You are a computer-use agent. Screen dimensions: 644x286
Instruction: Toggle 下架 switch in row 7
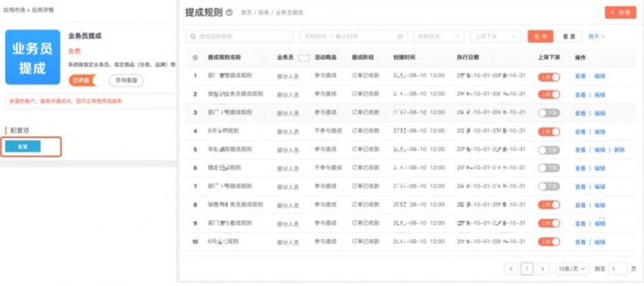point(549,187)
